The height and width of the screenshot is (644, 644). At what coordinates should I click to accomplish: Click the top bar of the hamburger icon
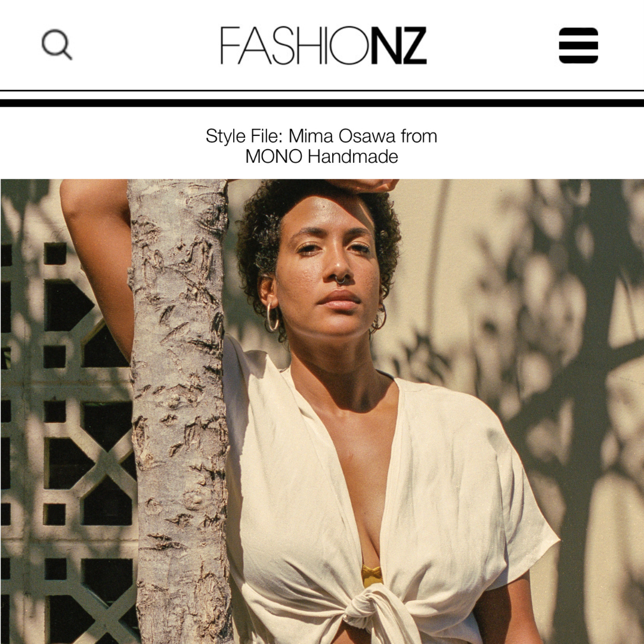pos(578,32)
